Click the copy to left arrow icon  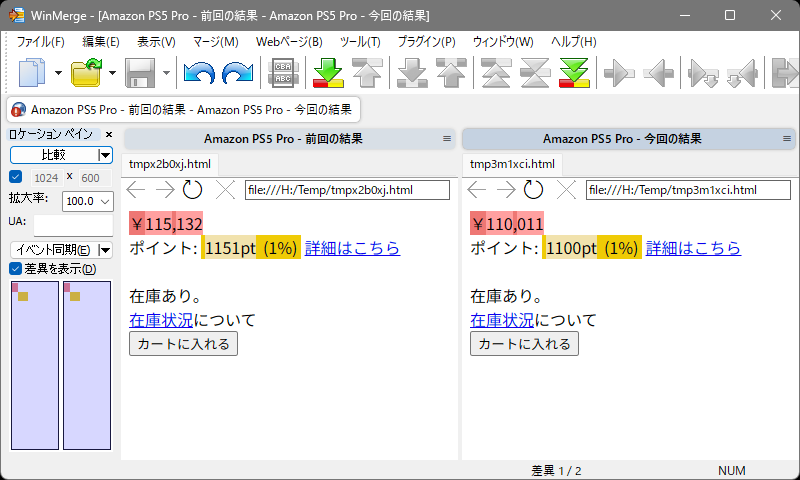658,73
